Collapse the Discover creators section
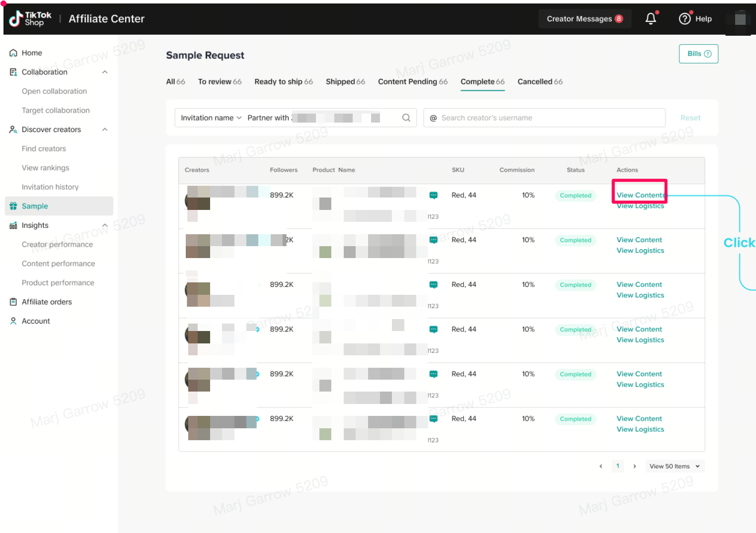This screenshot has height=533, width=756. 105,130
